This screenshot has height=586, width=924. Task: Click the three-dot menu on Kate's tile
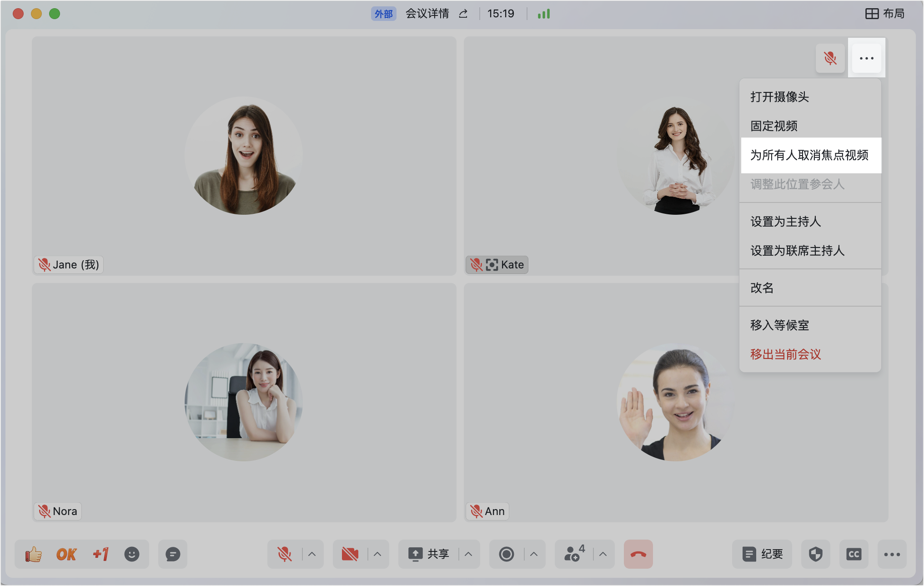(x=867, y=58)
